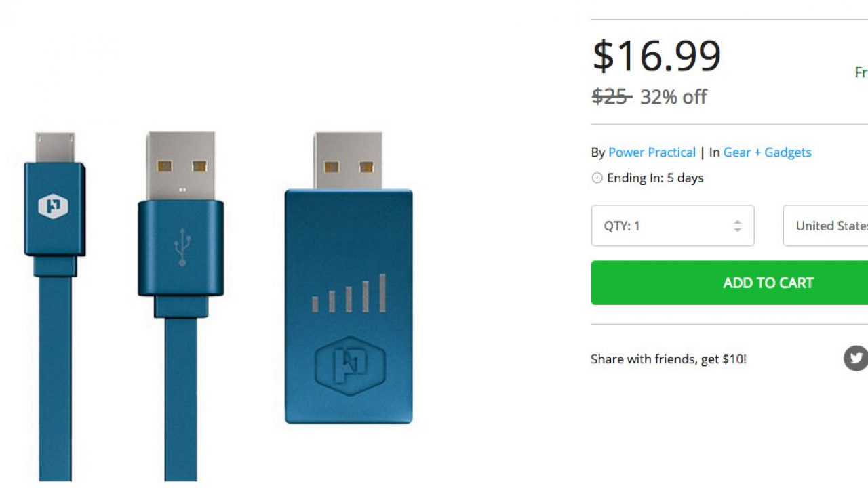Image resolution: width=868 pixels, height=488 pixels.
Task: Click the signal bars on the power meter
Action: pyautogui.click(x=349, y=294)
